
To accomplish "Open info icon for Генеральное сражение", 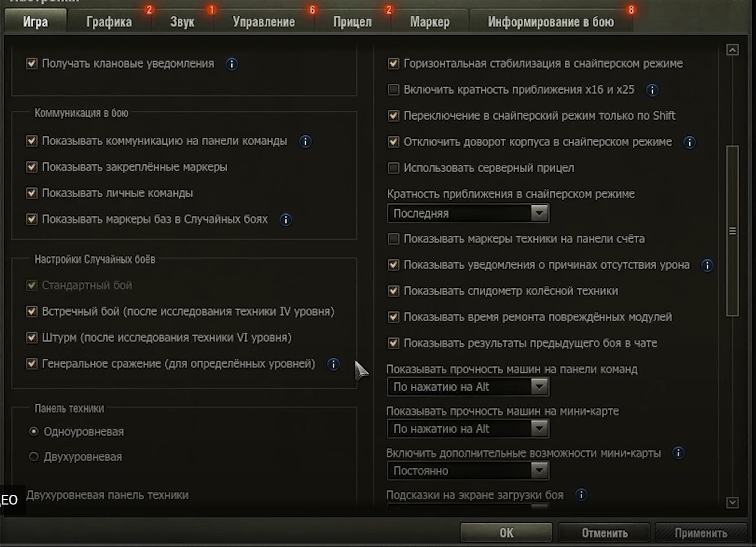I will click(333, 364).
